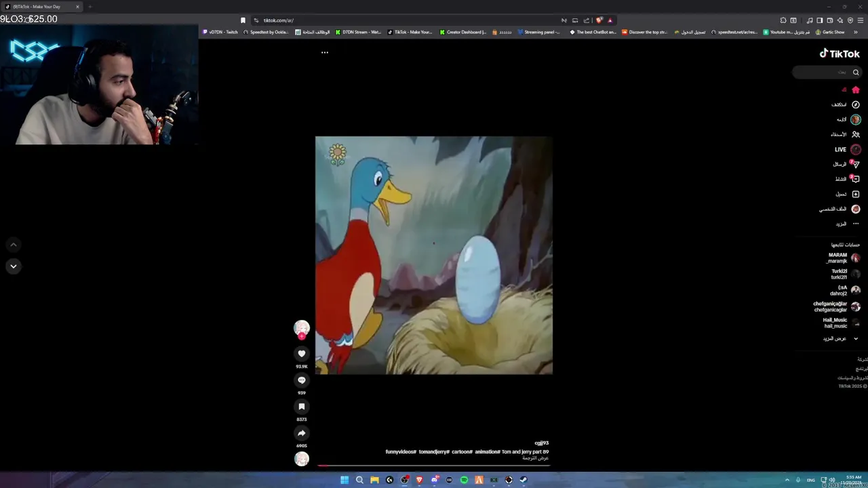Seek on the video progress bar
Screen dimensions: 868x488
click(433, 466)
